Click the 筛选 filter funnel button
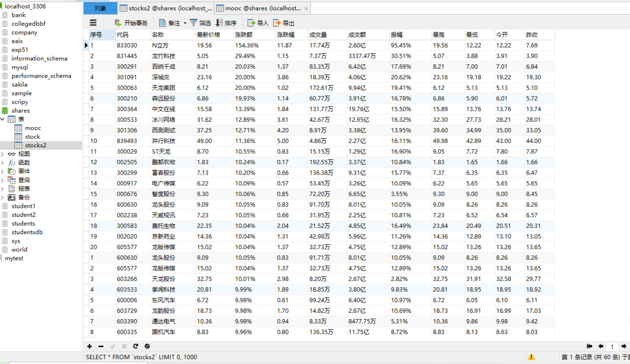The image size is (630, 364). (x=200, y=23)
